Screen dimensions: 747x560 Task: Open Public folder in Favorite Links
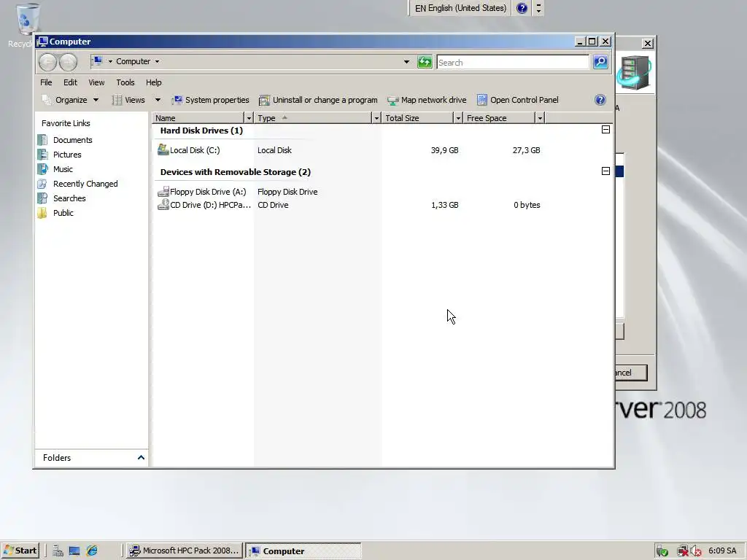(63, 213)
